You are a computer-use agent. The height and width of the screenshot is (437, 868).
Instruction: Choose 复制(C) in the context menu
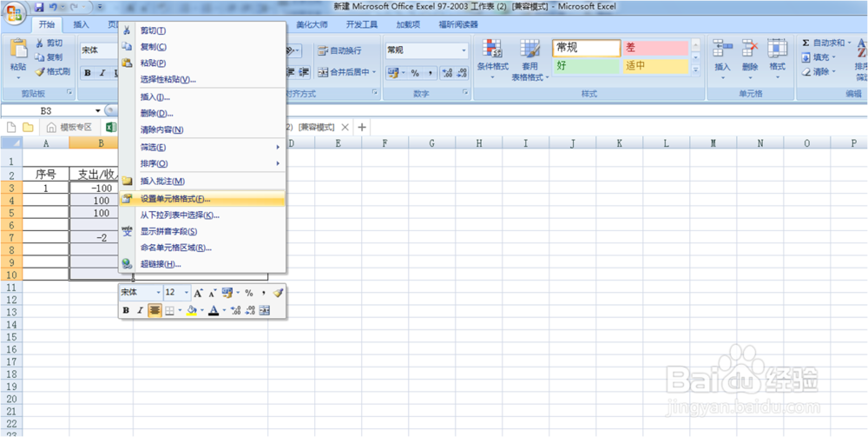[202, 47]
